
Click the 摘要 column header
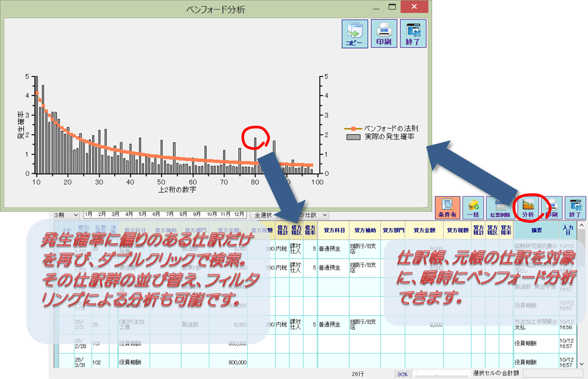tap(536, 230)
